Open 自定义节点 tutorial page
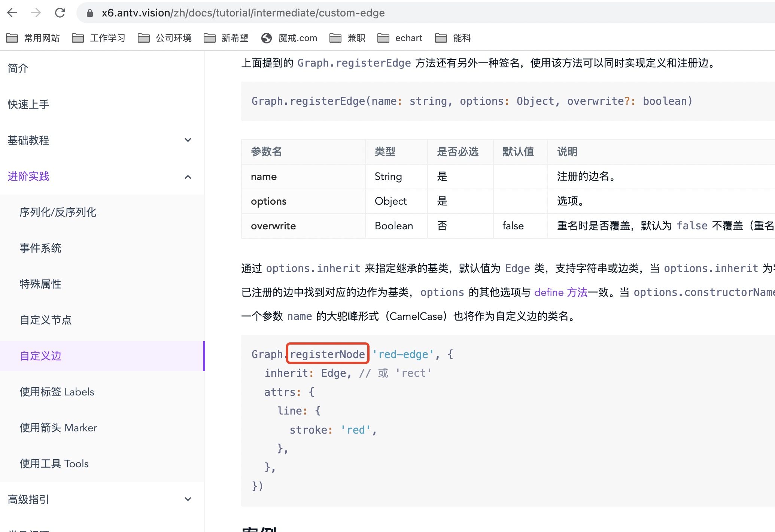Screen dimensions: 775x532 pos(46,320)
